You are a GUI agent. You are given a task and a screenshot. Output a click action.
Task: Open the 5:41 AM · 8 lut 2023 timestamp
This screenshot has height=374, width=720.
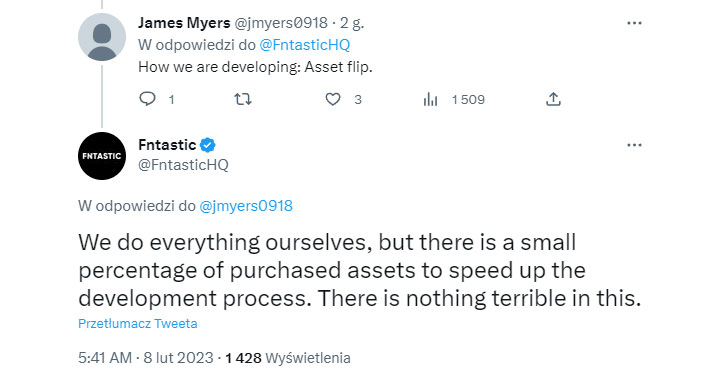coord(146,358)
